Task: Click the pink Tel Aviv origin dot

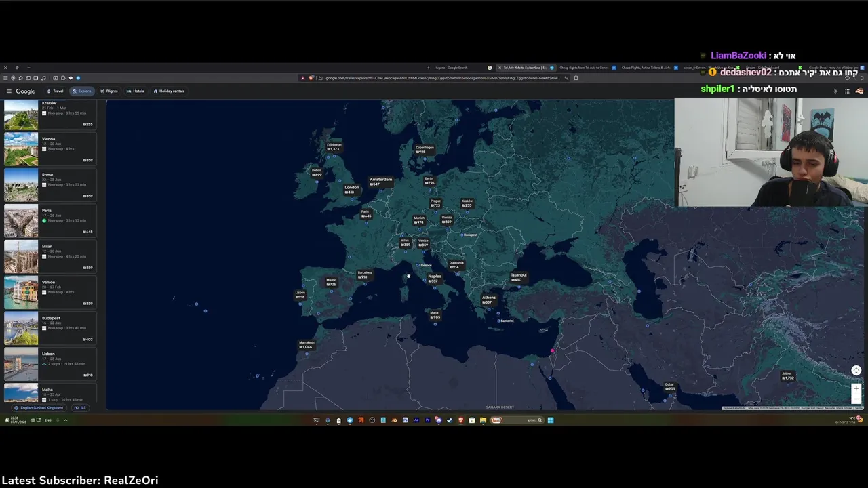Action: point(553,351)
